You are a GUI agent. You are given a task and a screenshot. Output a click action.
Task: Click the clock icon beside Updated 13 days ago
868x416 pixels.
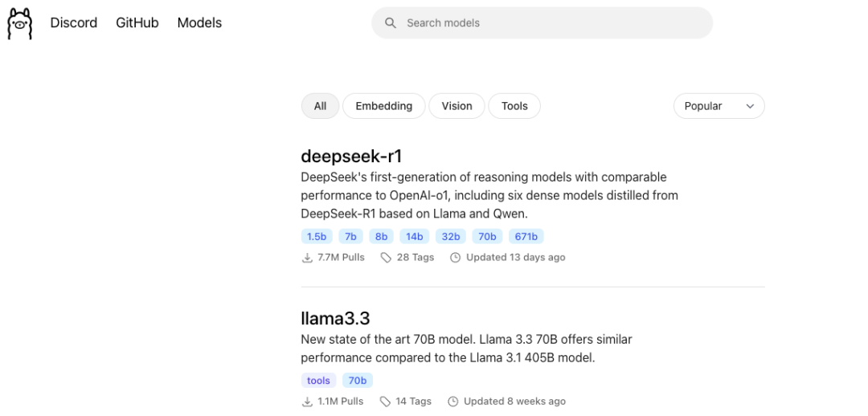pyautogui.click(x=455, y=257)
